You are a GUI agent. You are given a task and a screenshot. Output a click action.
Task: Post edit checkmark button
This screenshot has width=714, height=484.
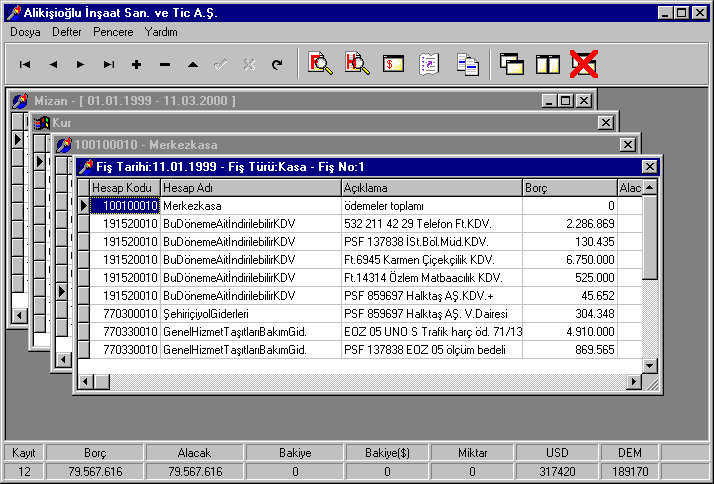221,65
